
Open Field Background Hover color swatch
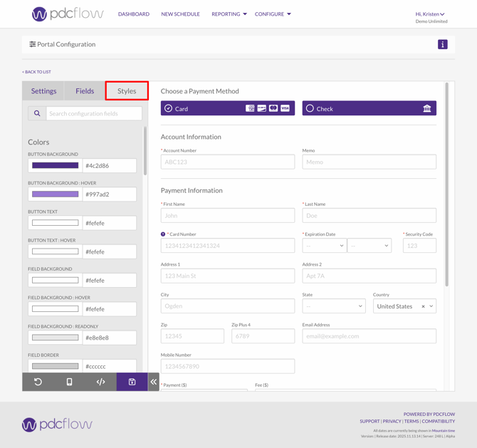point(55,309)
